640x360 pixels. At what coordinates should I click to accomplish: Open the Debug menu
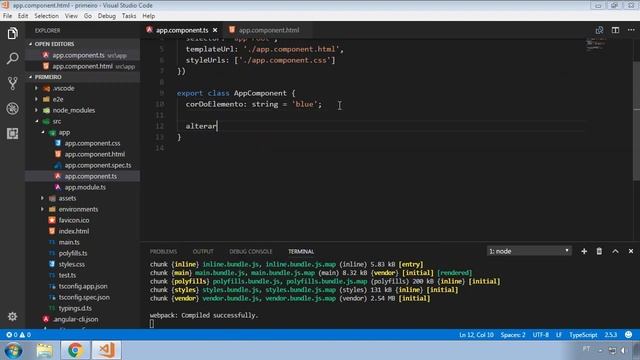click(x=107, y=16)
